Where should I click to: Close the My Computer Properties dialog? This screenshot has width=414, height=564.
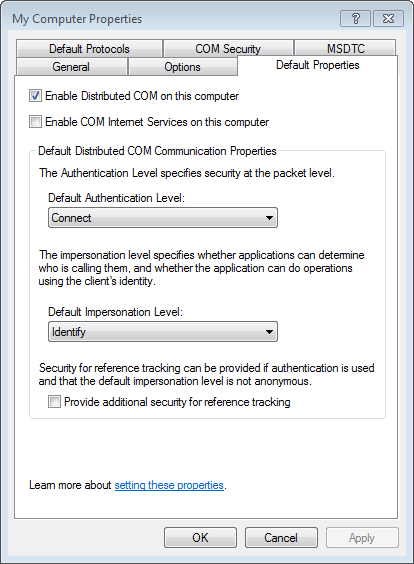(x=388, y=18)
